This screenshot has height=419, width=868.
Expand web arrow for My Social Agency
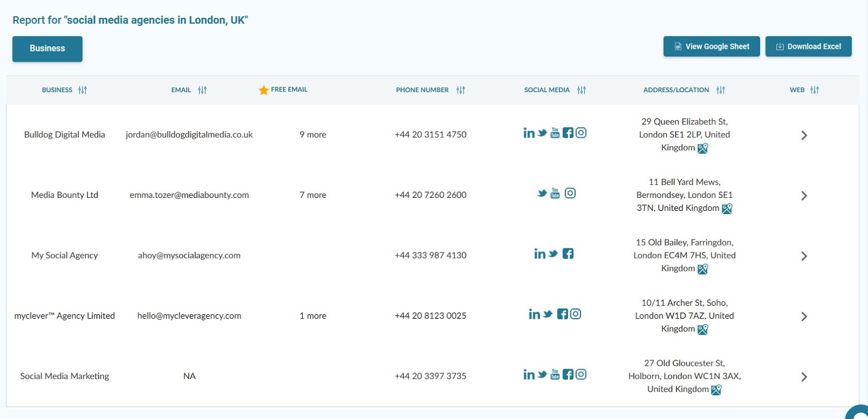point(804,256)
